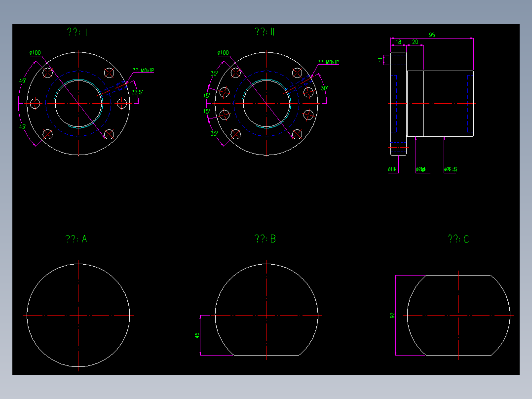Click the upper 15° angle in view II
The image size is (532, 399).
coord(207,96)
